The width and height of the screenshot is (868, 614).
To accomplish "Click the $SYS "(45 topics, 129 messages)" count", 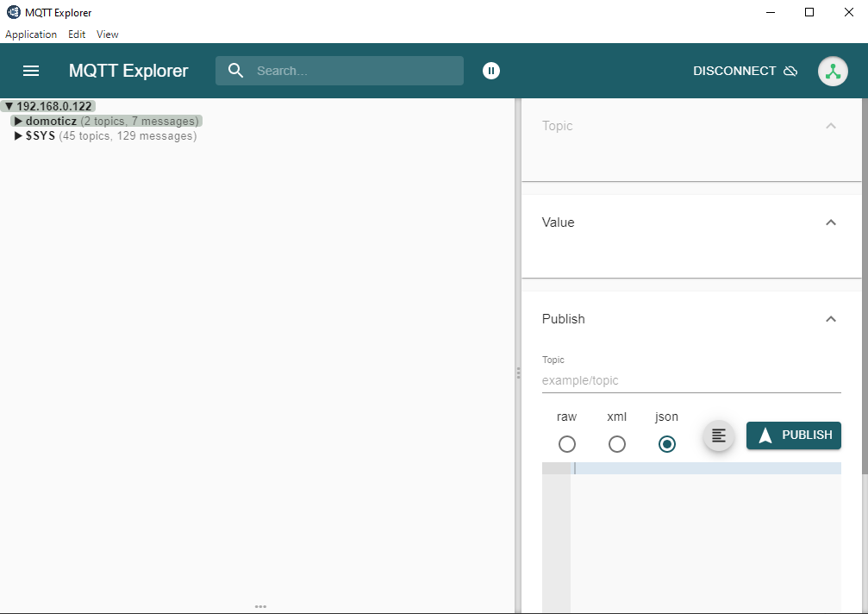I will (x=128, y=135).
